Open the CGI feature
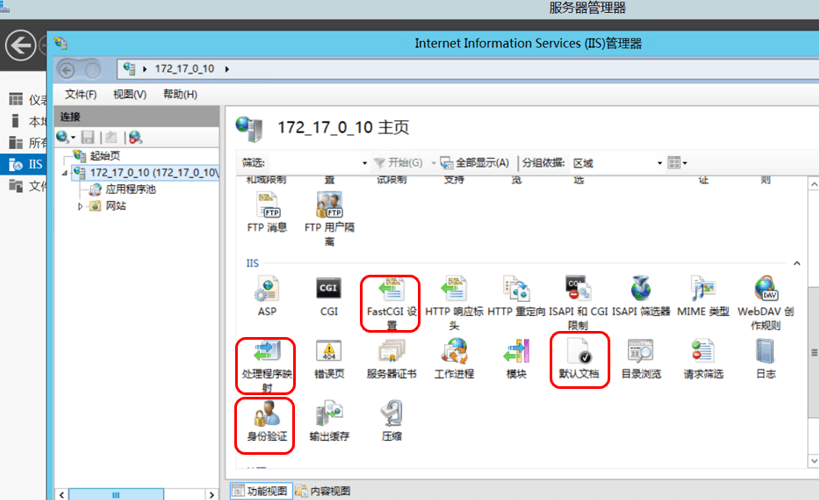This screenshot has width=819, height=500. click(329, 296)
